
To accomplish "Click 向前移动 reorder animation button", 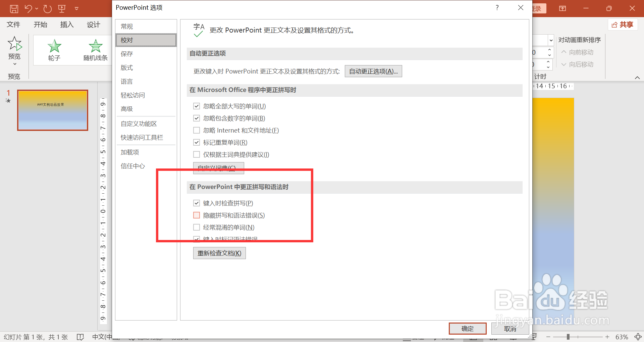I will pos(577,52).
